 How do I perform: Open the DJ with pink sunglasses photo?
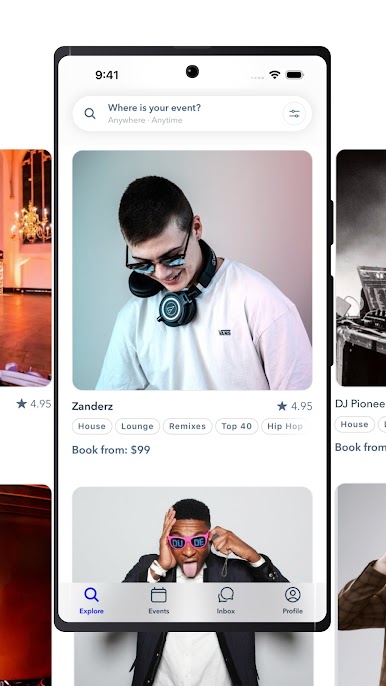click(192, 535)
